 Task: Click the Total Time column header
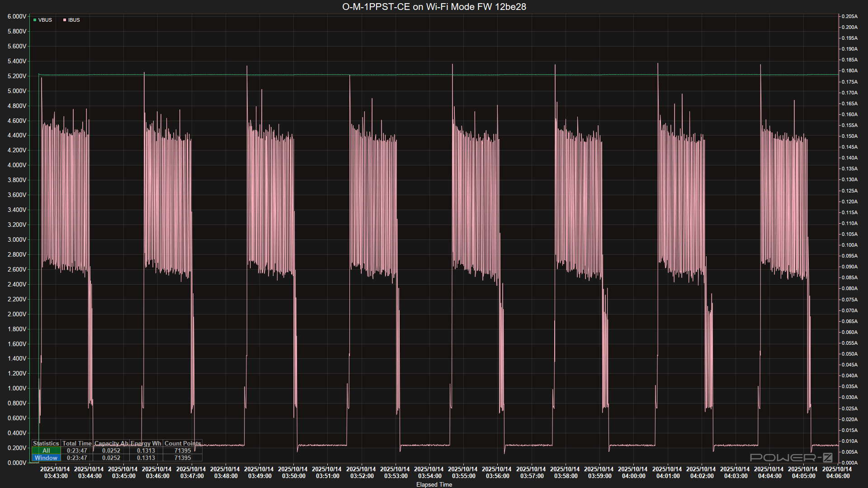77,443
